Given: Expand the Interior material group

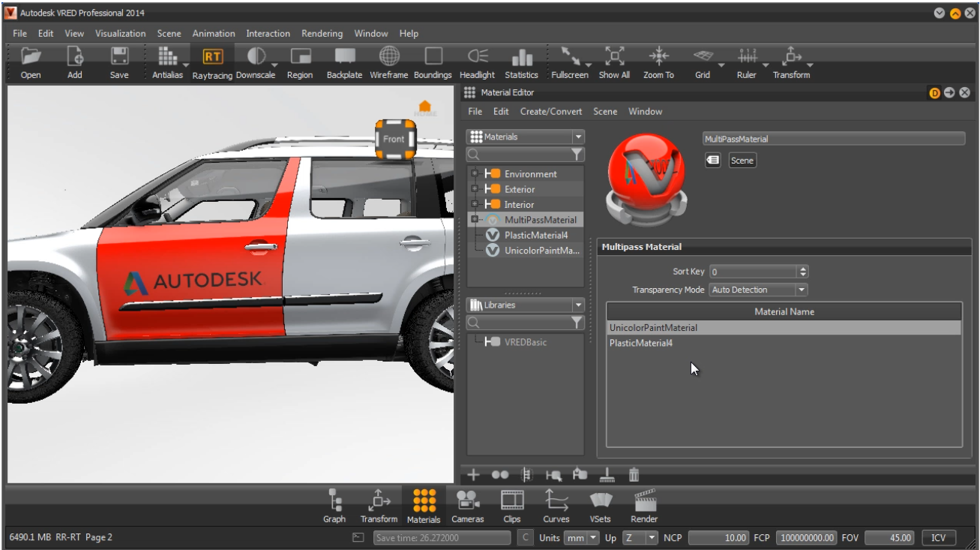Looking at the screenshot, I should point(475,204).
